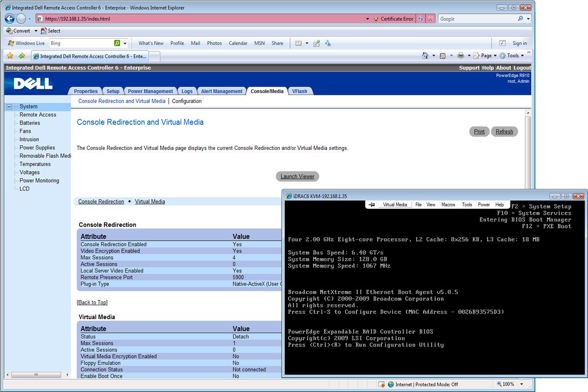Screen dimensions: 588x392
Task: Click the Windows Live logo button
Action: (x=26, y=43)
